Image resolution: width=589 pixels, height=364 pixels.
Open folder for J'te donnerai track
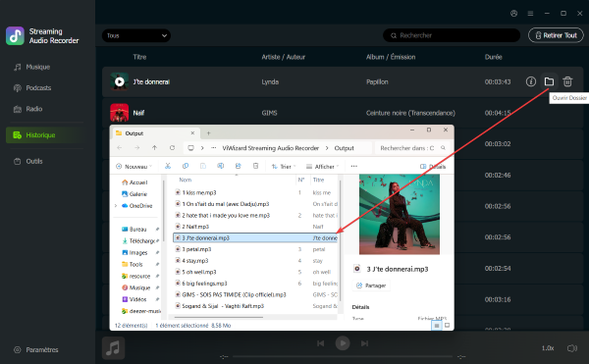coord(549,81)
